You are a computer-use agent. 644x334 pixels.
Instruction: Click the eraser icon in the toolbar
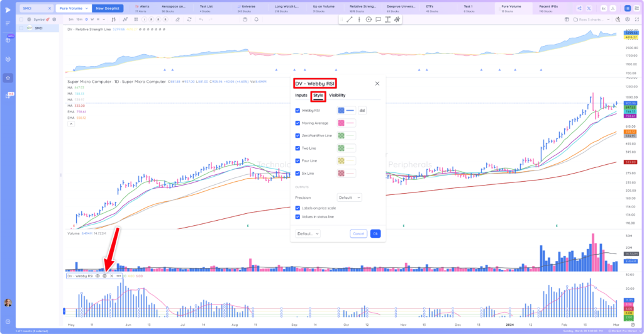point(177,19)
